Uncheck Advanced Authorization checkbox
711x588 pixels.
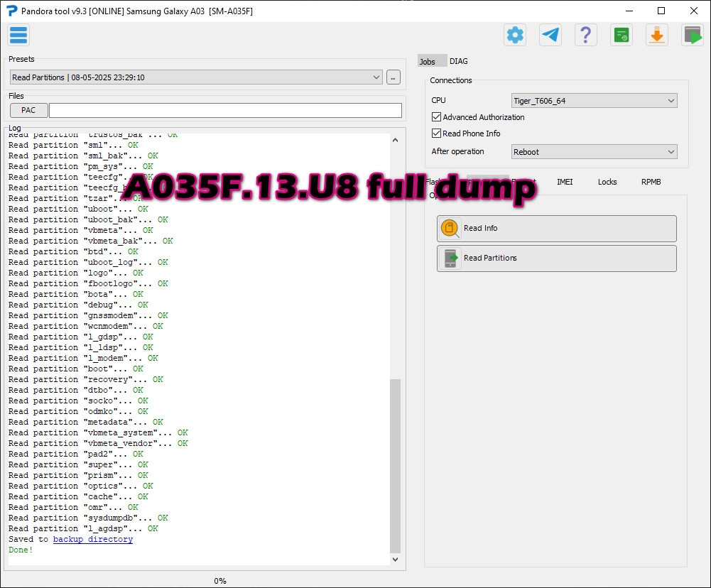click(437, 117)
